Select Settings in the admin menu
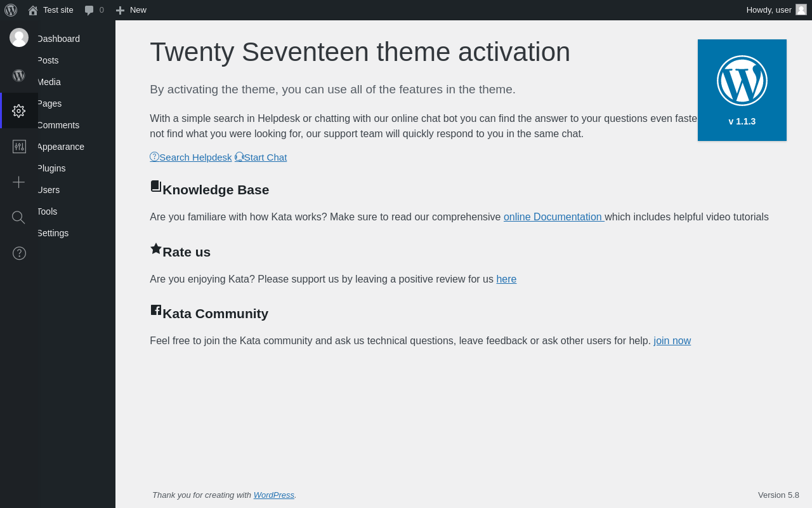 [x=53, y=233]
